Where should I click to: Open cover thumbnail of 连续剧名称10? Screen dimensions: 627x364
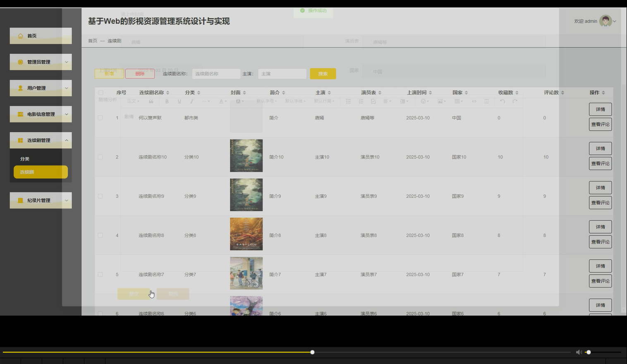pos(246,156)
